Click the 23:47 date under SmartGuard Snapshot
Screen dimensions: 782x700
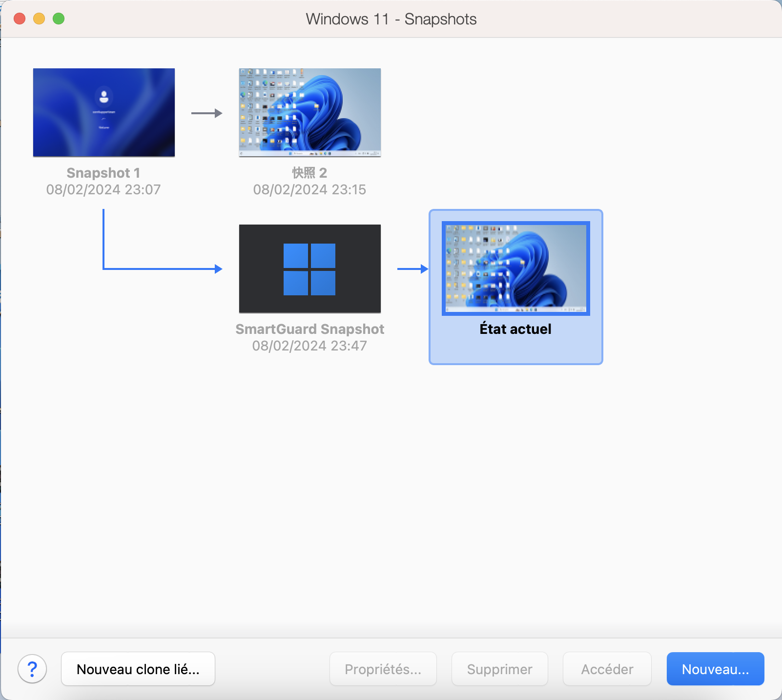click(x=309, y=346)
